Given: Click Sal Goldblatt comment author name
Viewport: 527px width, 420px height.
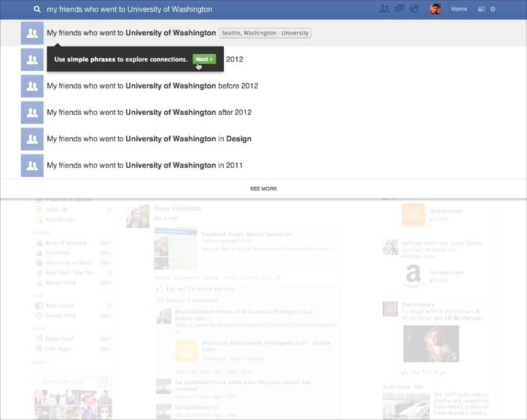Looking at the screenshot, I should 192,382.
